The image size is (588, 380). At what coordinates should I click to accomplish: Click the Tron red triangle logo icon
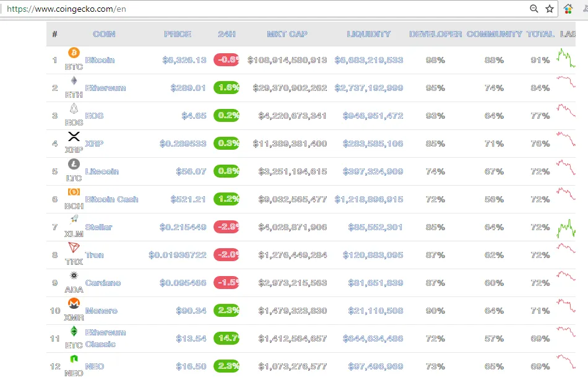[x=74, y=247]
